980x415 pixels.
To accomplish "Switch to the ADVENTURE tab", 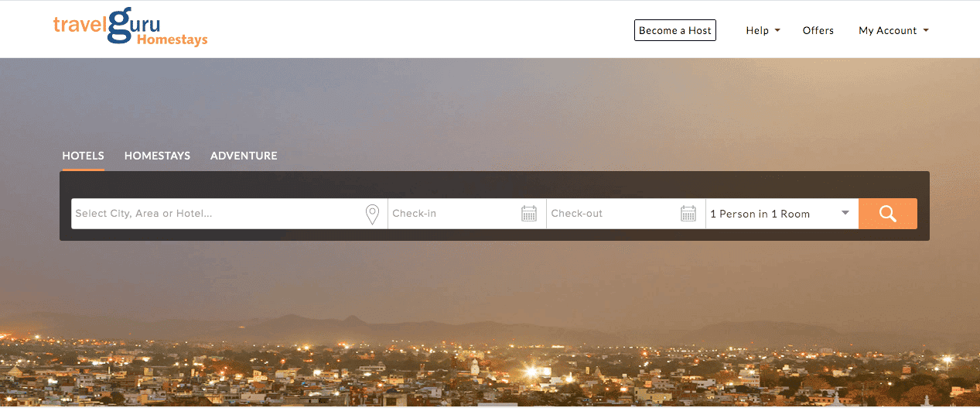I will 244,156.
